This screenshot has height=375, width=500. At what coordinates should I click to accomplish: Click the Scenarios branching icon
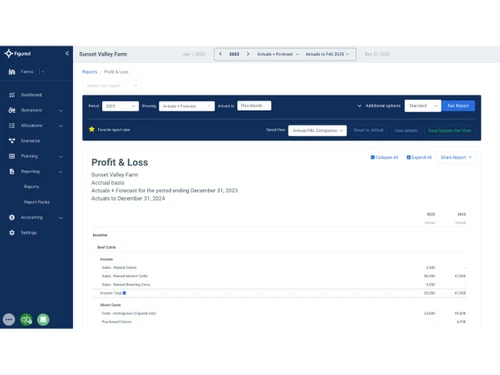pyautogui.click(x=12, y=141)
